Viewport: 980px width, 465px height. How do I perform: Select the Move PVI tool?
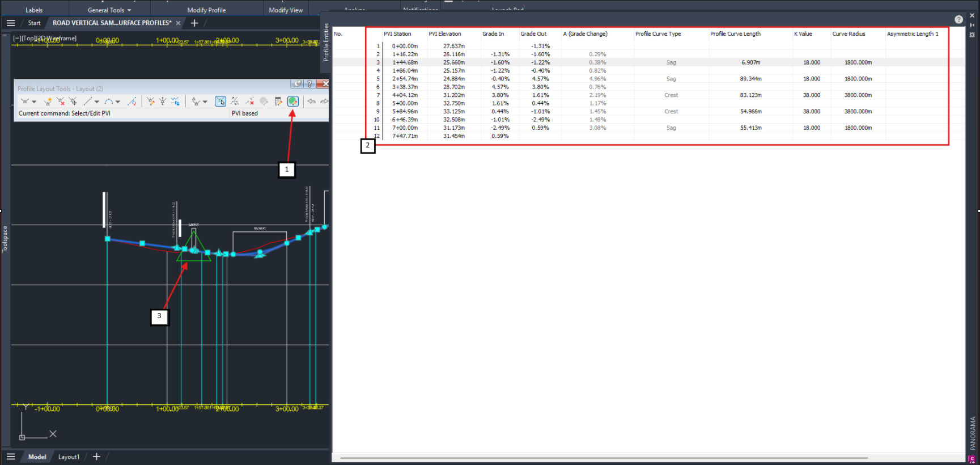[73, 102]
